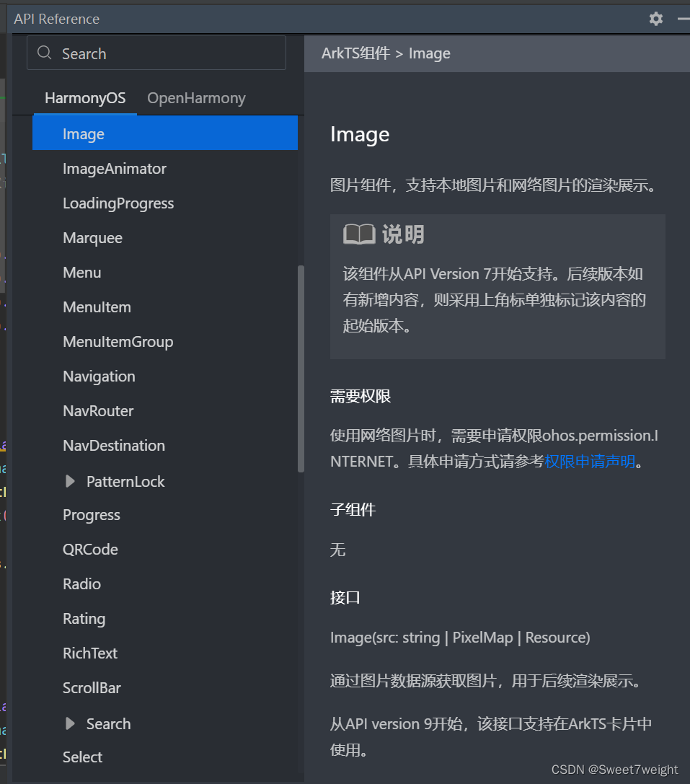
Task: Open Select component page
Action: 82,757
